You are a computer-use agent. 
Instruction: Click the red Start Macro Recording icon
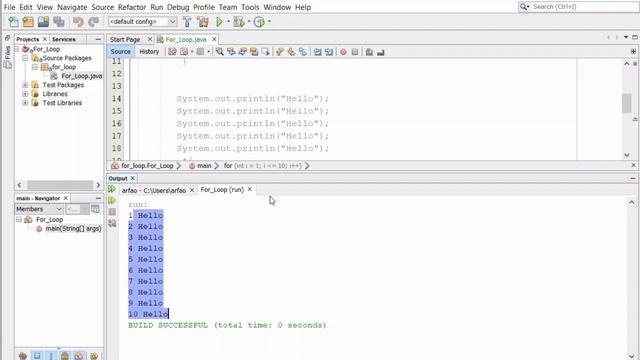click(x=343, y=52)
